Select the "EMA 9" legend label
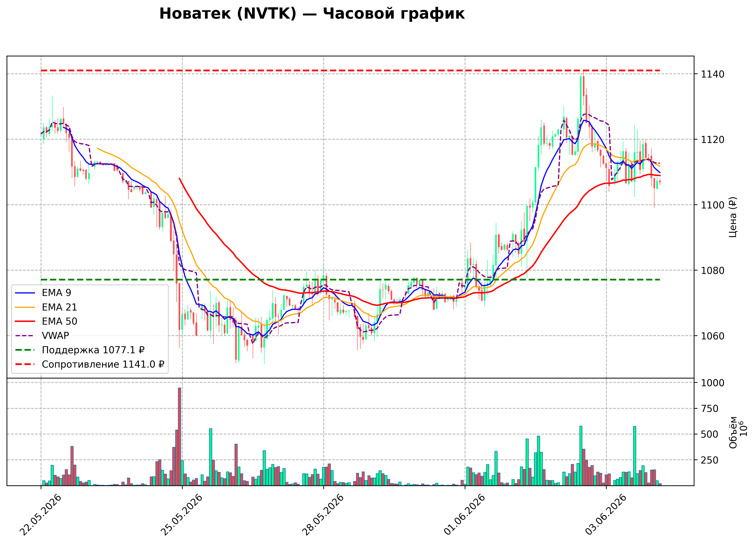Image resolution: width=756 pixels, height=544 pixels. [x=56, y=293]
